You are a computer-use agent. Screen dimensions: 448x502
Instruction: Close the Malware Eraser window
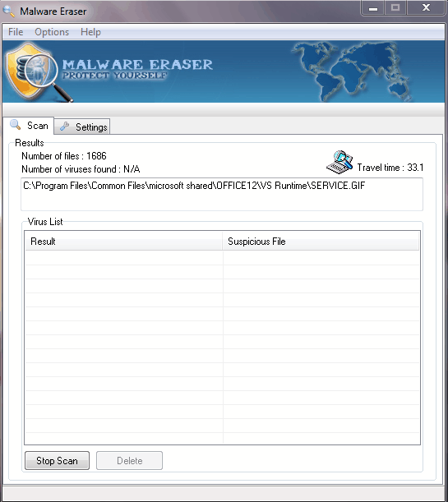[x=427, y=7]
